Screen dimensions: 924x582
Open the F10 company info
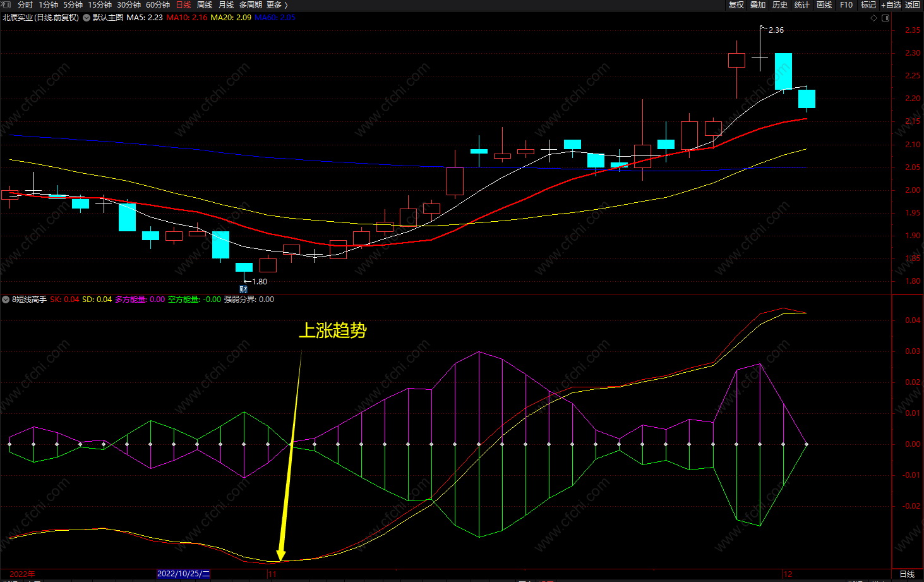pyautogui.click(x=846, y=5)
